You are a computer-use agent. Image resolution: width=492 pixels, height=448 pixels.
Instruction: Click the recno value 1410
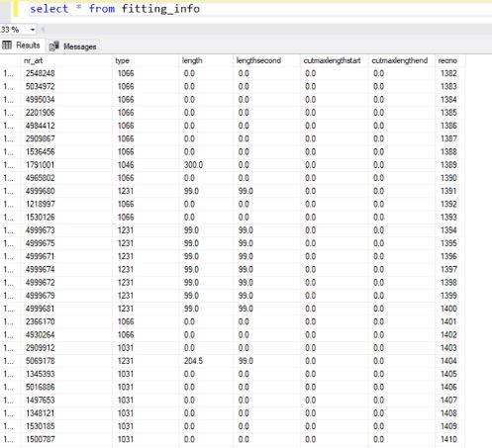(448, 439)
